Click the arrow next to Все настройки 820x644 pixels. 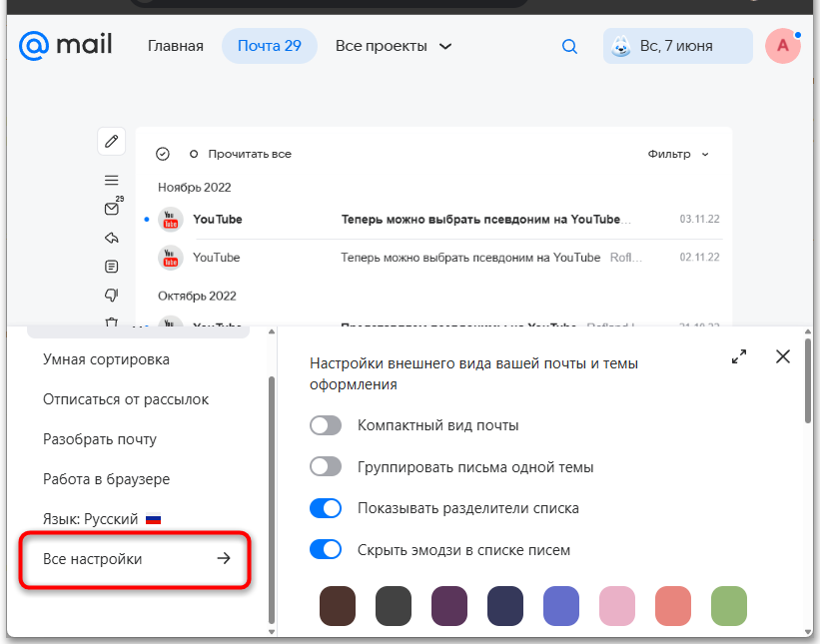click(x=224, y=558)
